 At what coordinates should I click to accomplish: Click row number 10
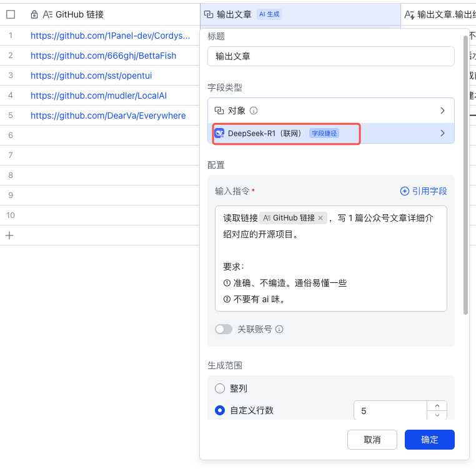pos(11,215)
